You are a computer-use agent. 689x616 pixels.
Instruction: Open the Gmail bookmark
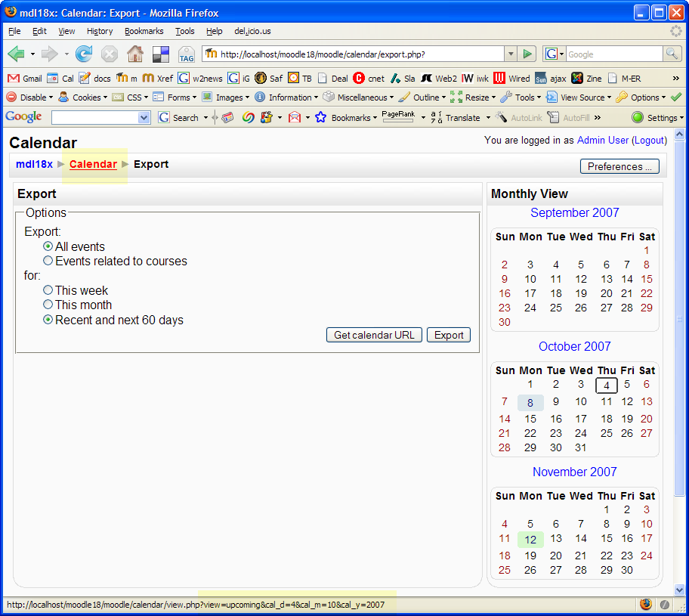(x=25, y=79)
